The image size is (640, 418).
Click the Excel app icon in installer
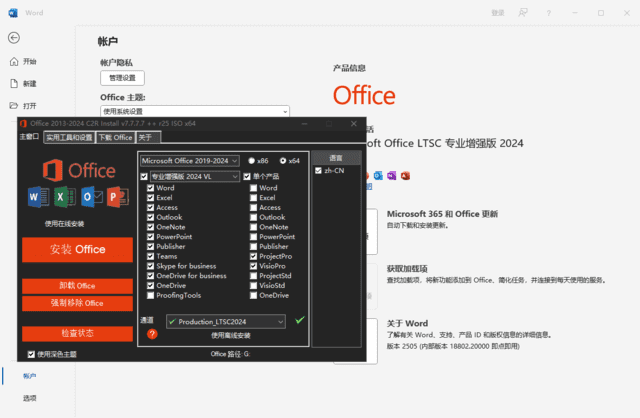[x=65, y=197]
